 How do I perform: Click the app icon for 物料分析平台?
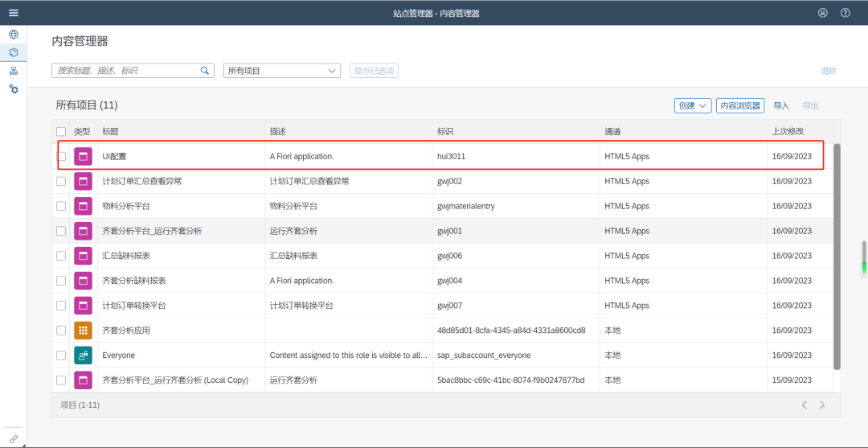[83, 206]
